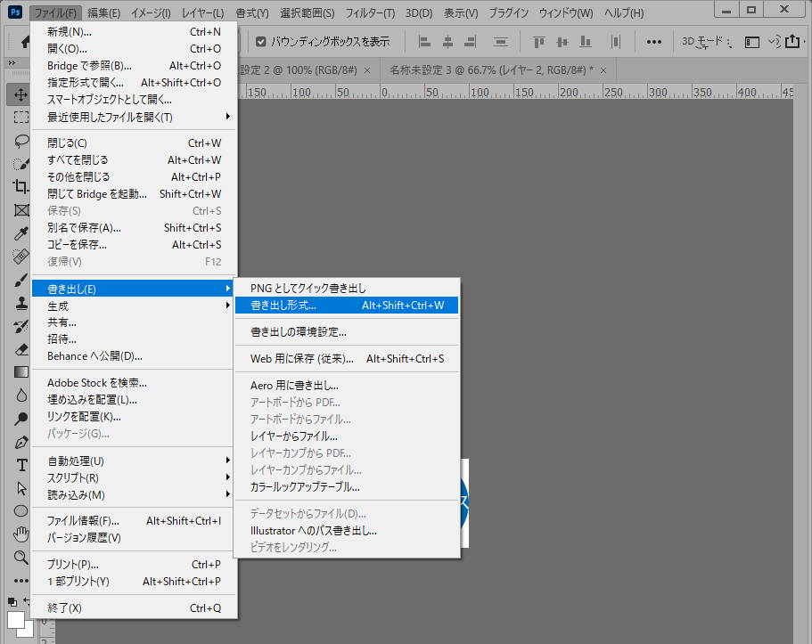Click the align vertical centers icon
The height and width of the screenshot is (644, 812).
click(562, 41)
